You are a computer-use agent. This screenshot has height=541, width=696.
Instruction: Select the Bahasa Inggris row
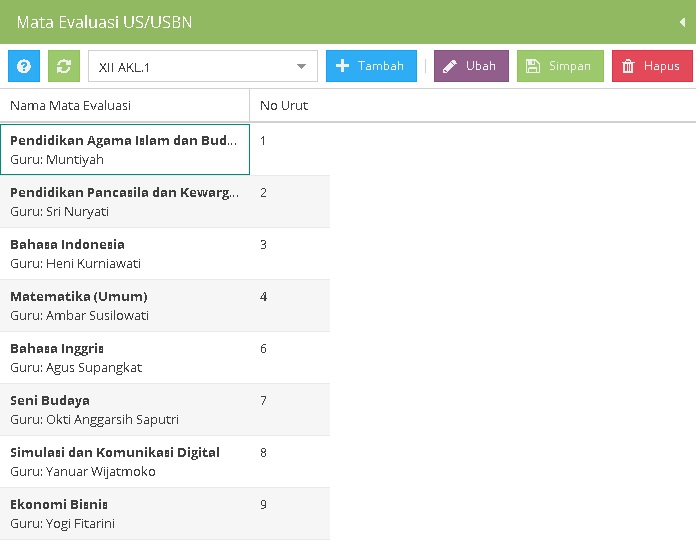pyautogui.click(x=125, y=357)
